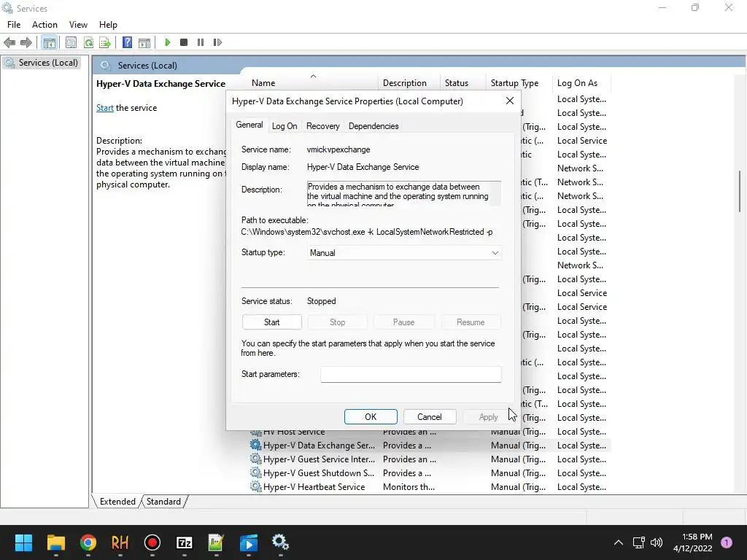Close the Hyper-V properties dialog

(x=510, y=101)
